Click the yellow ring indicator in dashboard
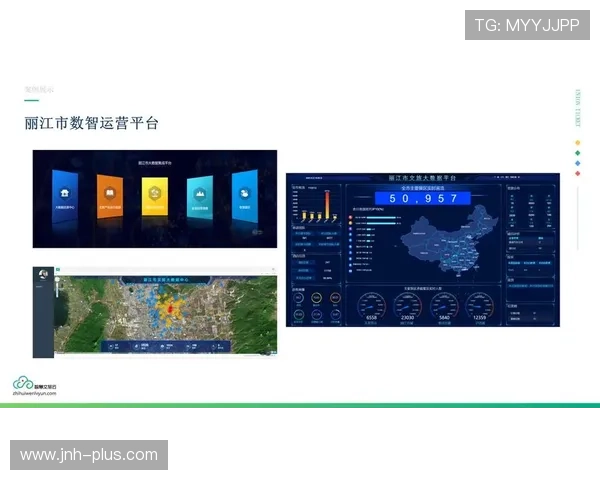 [x=316, y=297]
